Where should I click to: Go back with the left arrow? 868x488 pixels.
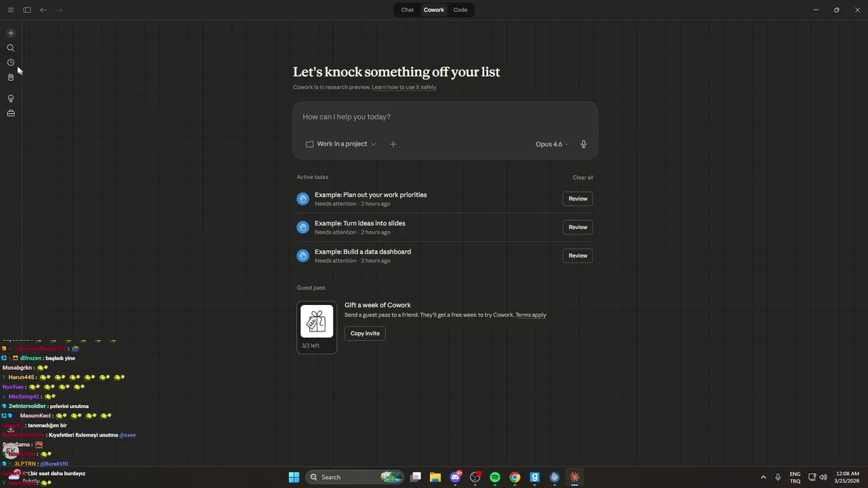(43, 10)
